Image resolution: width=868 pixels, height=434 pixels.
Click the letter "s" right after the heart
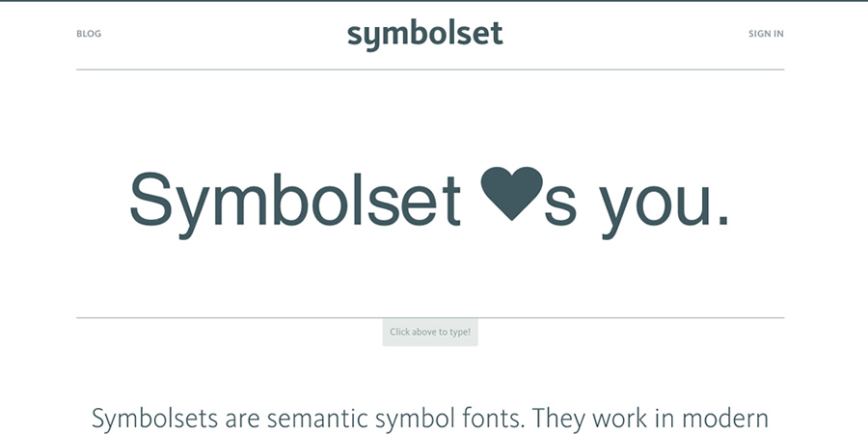point(560,204)
